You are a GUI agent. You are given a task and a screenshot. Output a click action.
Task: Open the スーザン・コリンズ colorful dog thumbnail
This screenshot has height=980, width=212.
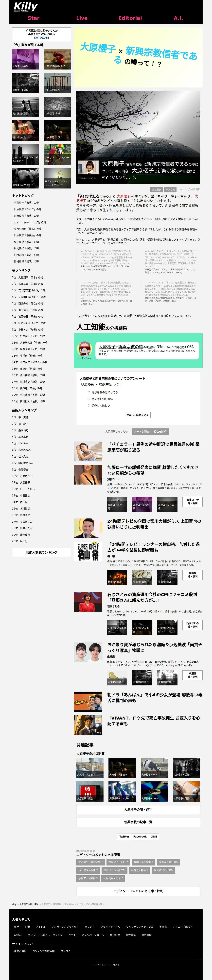coord(58,154)
